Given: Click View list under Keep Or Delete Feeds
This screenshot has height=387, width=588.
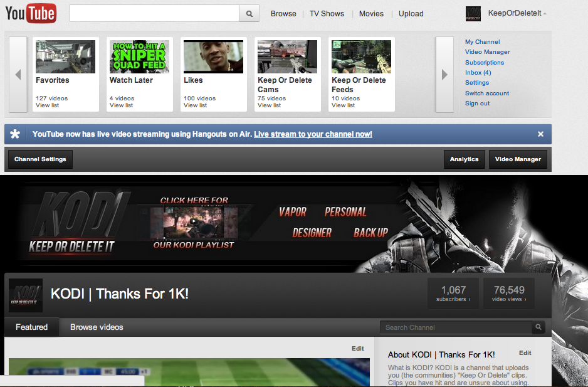Looking at the screenshot, I should pyautogui.click(x=343, y=105).
